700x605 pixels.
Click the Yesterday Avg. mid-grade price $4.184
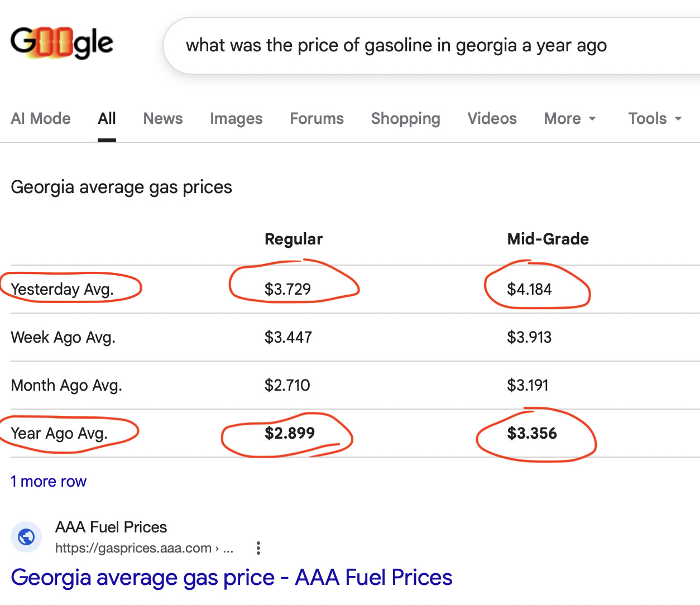pos(529,289)
